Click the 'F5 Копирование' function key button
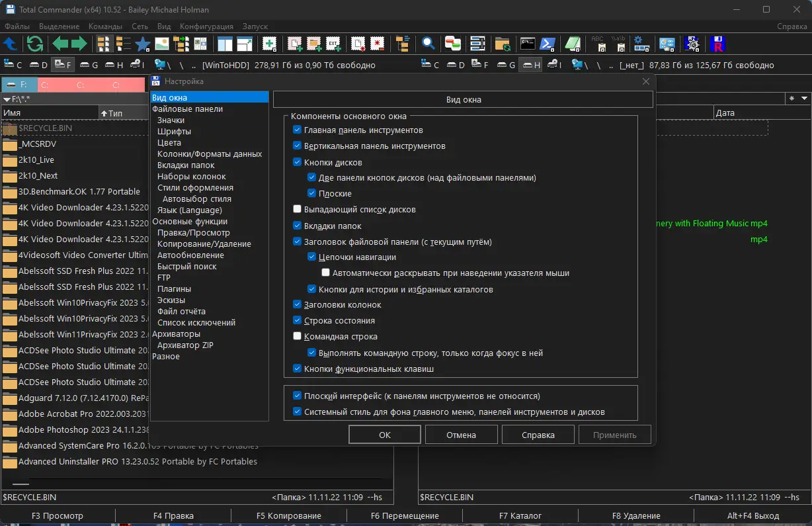Viewport: 812px width, 526px height. [x=289, y=516]
